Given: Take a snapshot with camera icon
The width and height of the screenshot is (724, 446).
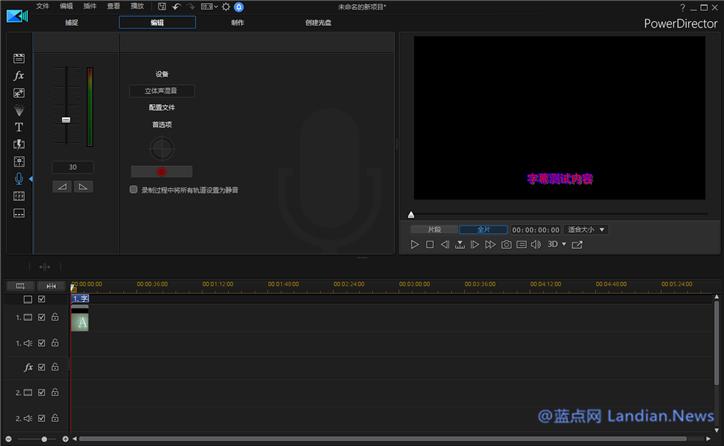Looking at the screenshot, I should pyautogui.click(x=506, y=244).
